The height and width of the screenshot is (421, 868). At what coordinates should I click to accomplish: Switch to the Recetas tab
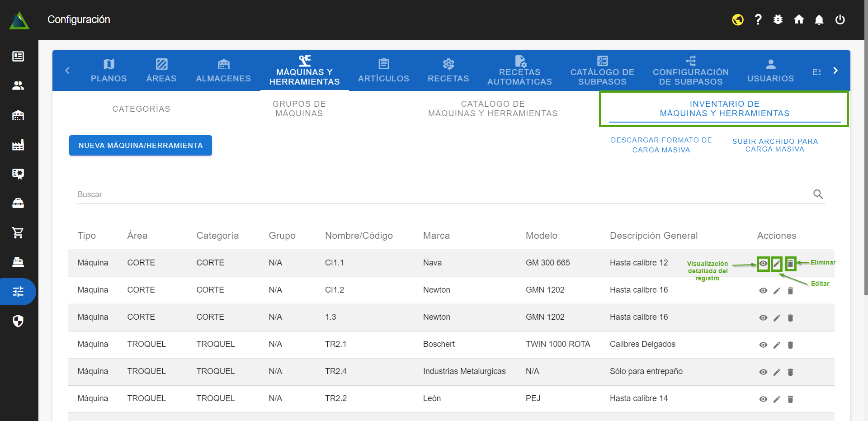(448, 71)
